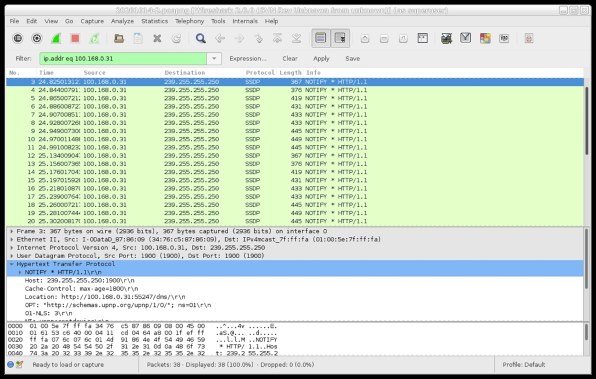This screenshot has width=596, height=379.
Task: Reset text to normal size
Action: [x=403, y=38]
